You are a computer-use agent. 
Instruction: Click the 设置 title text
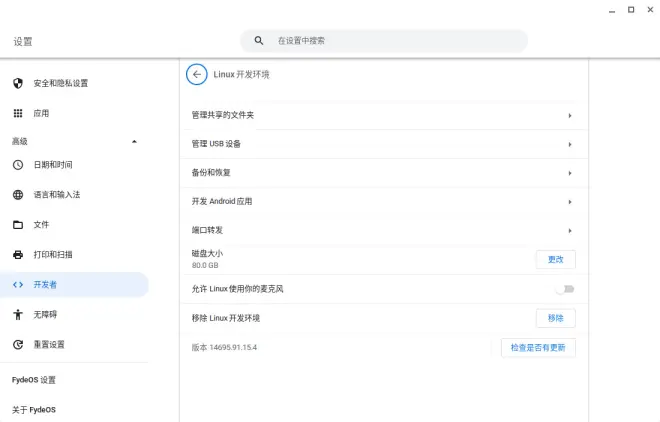tap(23, 41)
